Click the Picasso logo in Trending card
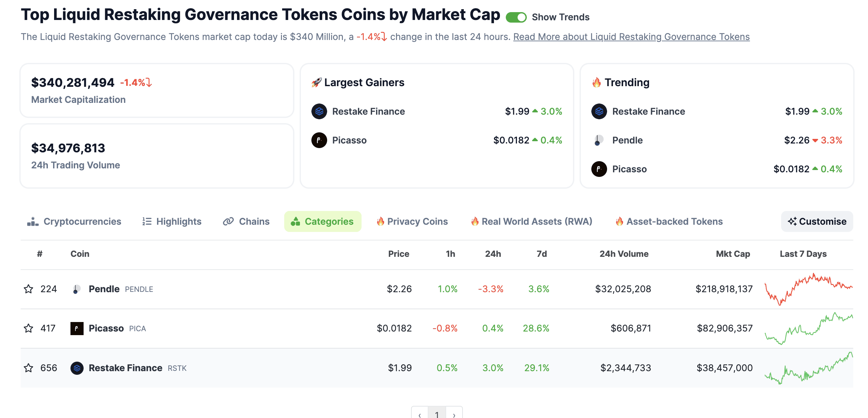 click(x=599, y=169)
